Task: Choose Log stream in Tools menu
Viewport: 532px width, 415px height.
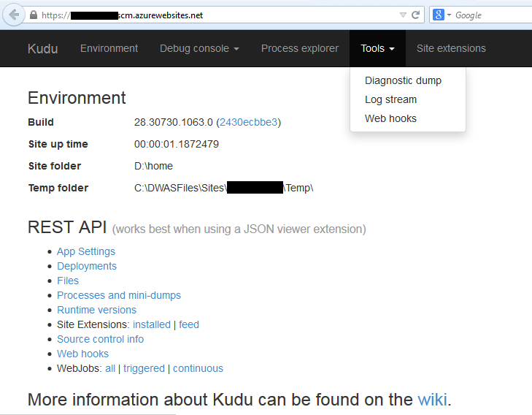Action: pyautogui.click(x=390, y=99)
